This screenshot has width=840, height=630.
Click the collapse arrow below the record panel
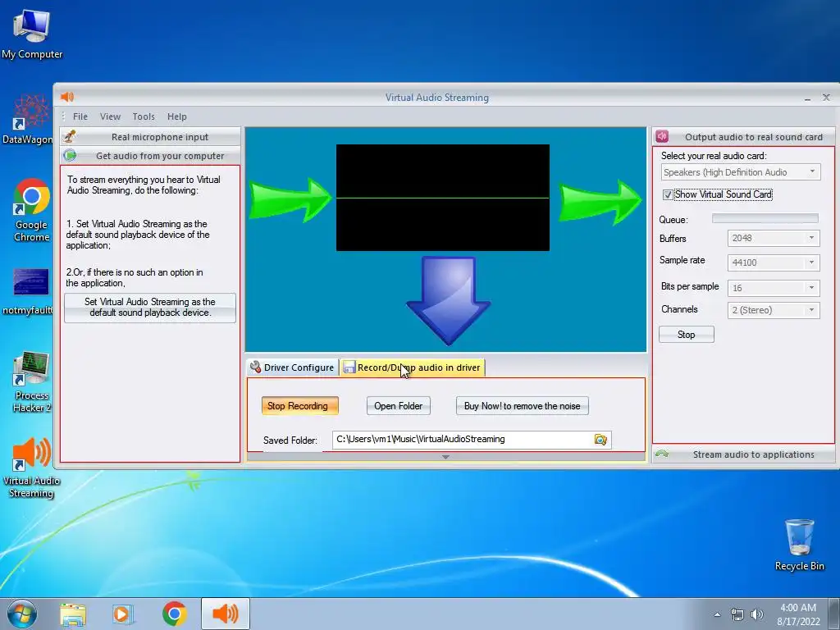[445, 457]
